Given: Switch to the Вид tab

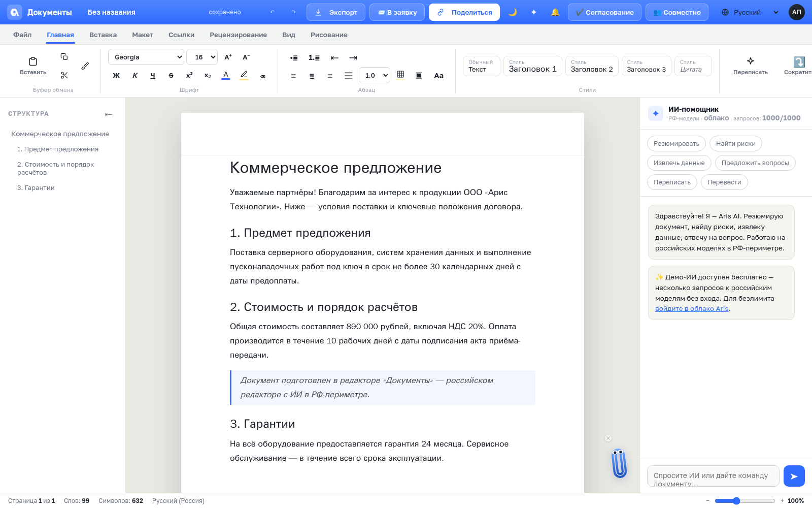Looking at the screenshot, I should 289,35.
